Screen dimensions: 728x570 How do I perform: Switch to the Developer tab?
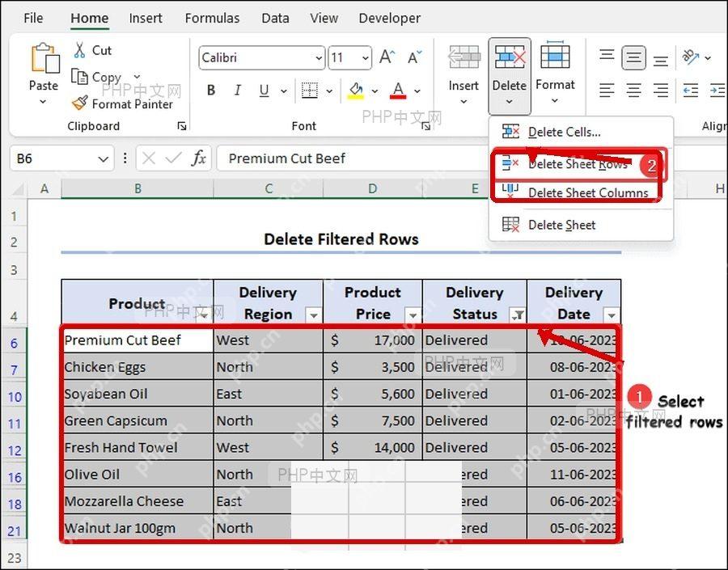pos(390,18)
